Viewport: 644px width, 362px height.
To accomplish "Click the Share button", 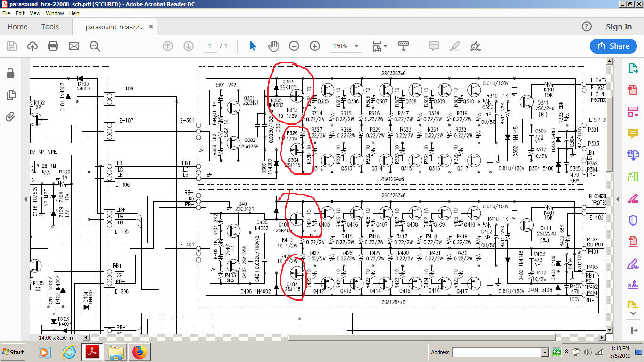I will coord(613,46).
